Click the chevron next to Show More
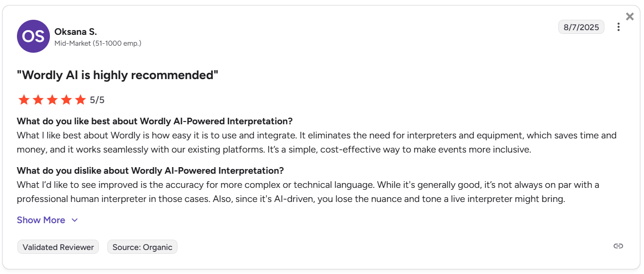The width and height of the screenshot is (644, 274). pos(74,220)
